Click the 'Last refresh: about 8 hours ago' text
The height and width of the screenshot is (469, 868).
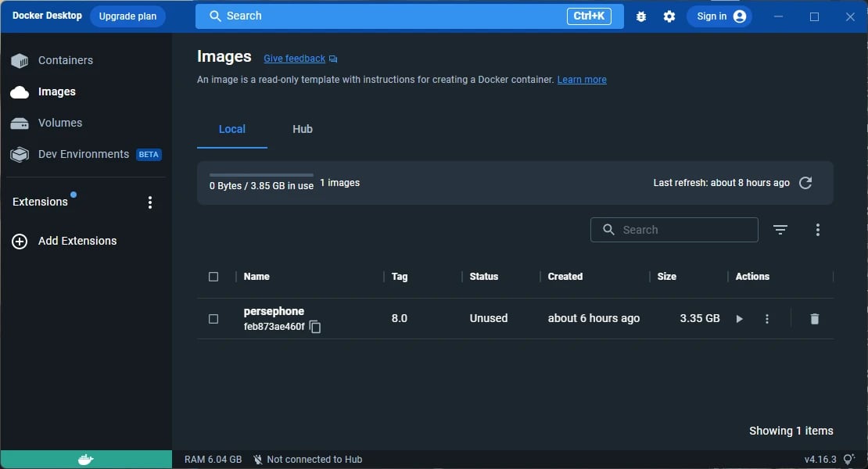point(721,183)
